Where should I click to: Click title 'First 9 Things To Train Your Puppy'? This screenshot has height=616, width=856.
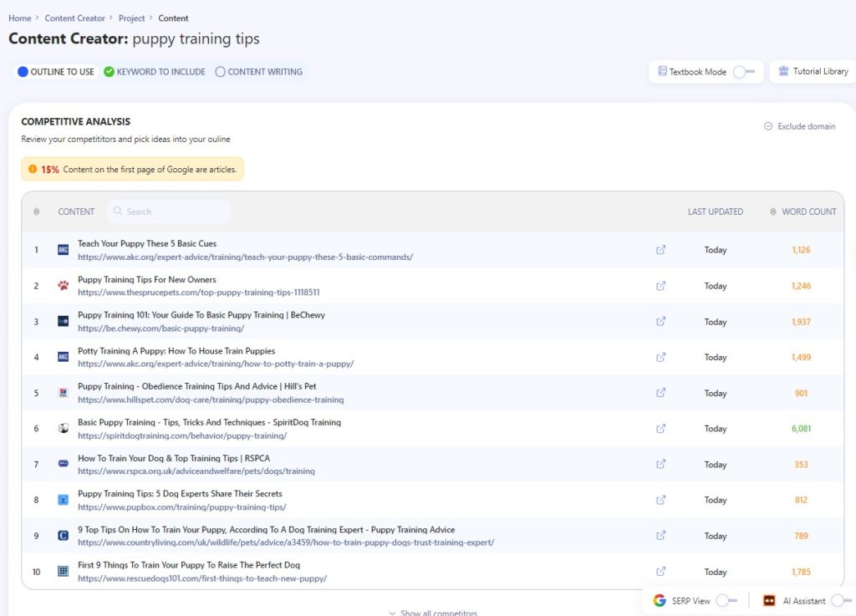tap(189, 565)
